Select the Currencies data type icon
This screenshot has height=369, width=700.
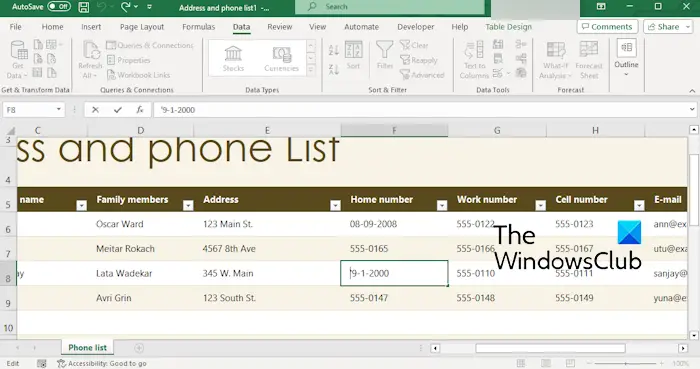click(281, 58)
